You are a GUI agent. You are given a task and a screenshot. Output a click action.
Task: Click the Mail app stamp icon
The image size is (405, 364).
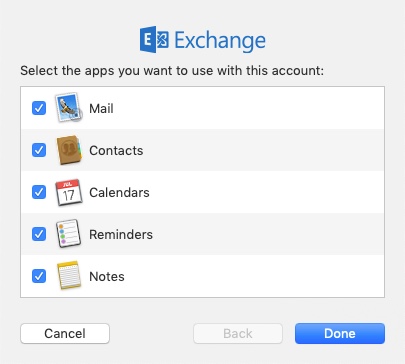pyautogui.click(x=69, y=107)
